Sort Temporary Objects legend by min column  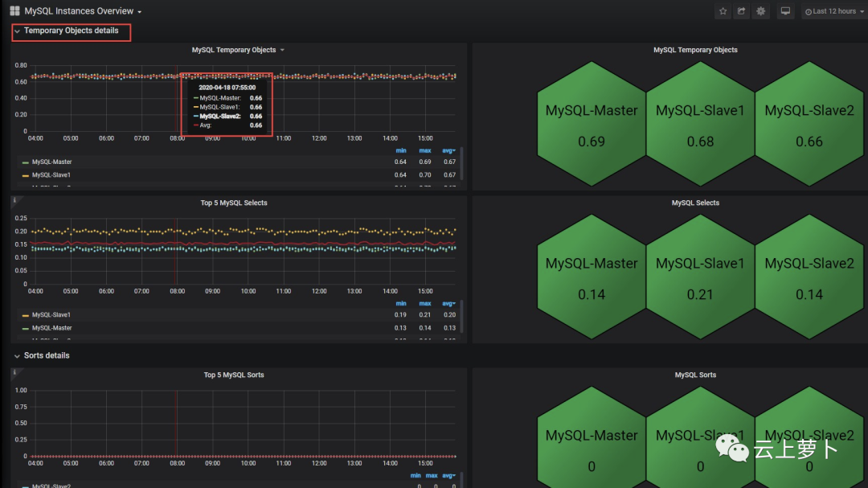[401, 150]
